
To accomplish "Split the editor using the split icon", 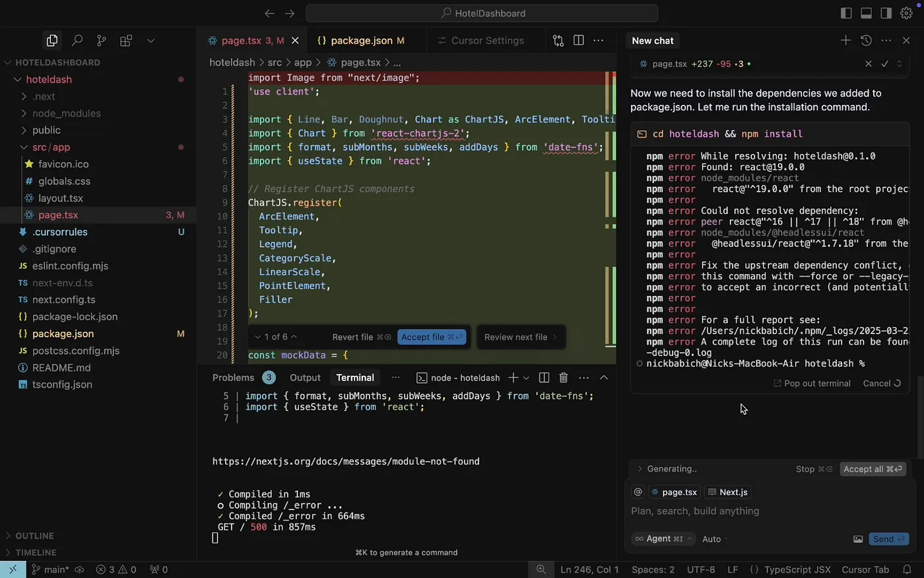I will tap(578, 40).
